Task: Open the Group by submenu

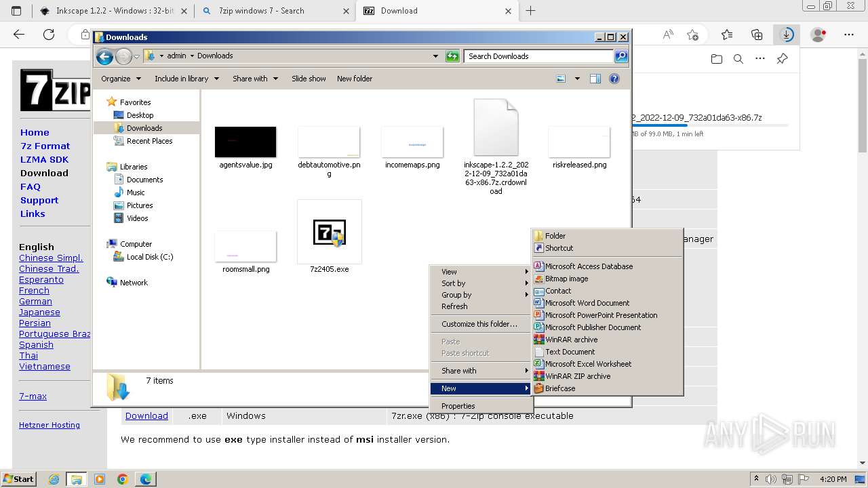Action: [481, 295]
